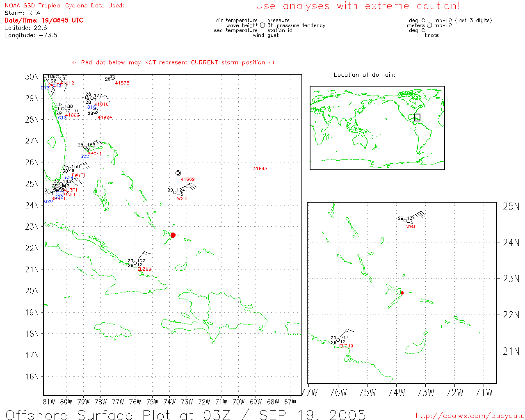Viewport: 525px width, 420px height.
Task: Click the double-circle marker above buoy 41669
Action: pyautogui.click(x=178, y=173)
